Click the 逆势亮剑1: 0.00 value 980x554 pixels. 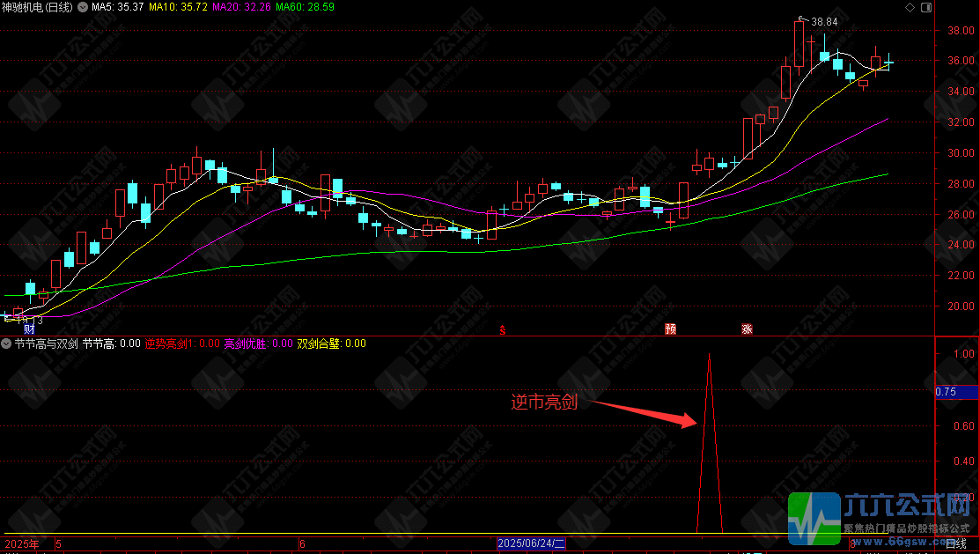coord(182,343)
